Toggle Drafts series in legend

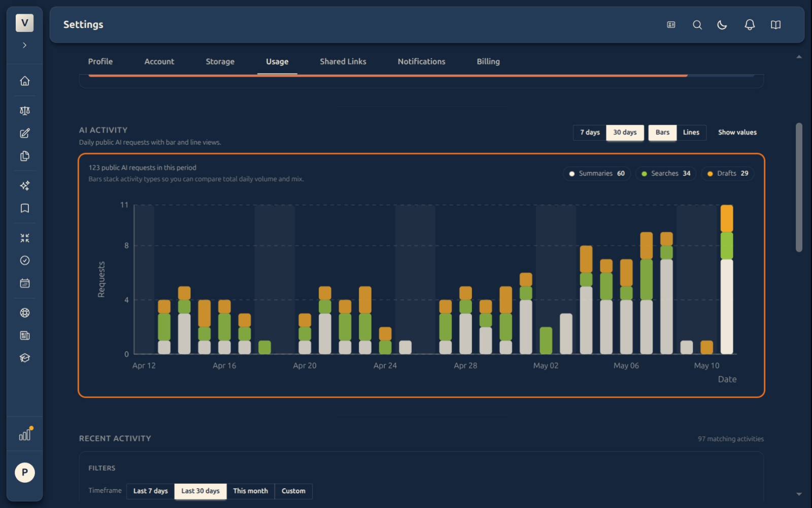tap(728, 174)
